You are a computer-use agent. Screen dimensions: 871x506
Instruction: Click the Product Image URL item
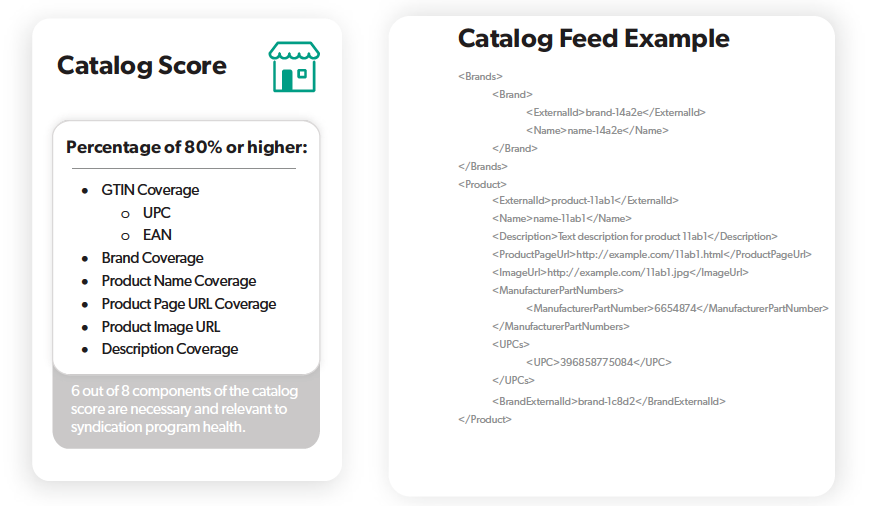coord(160,327)
